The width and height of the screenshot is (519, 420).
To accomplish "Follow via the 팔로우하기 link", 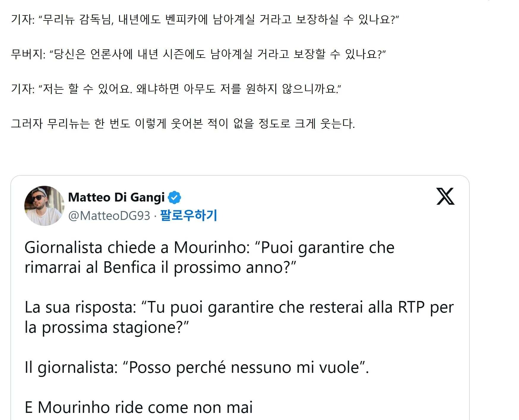I will coord(189,215).
